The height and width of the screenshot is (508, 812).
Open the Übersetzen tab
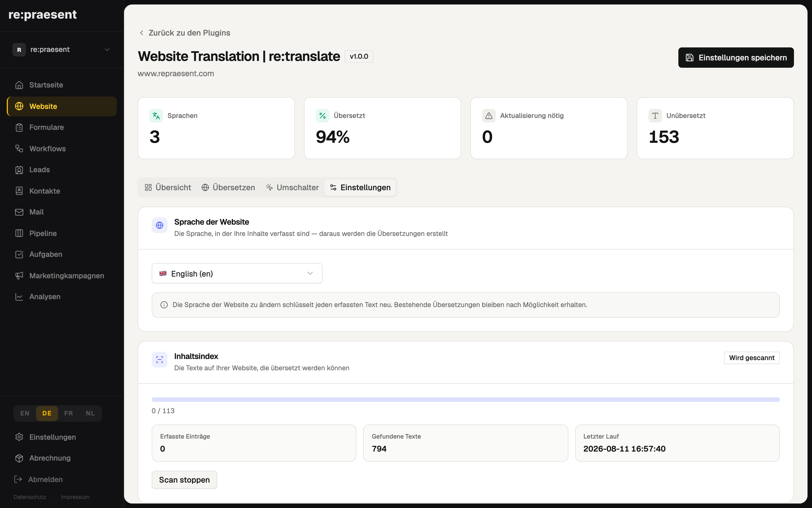[x=228, y=187]
